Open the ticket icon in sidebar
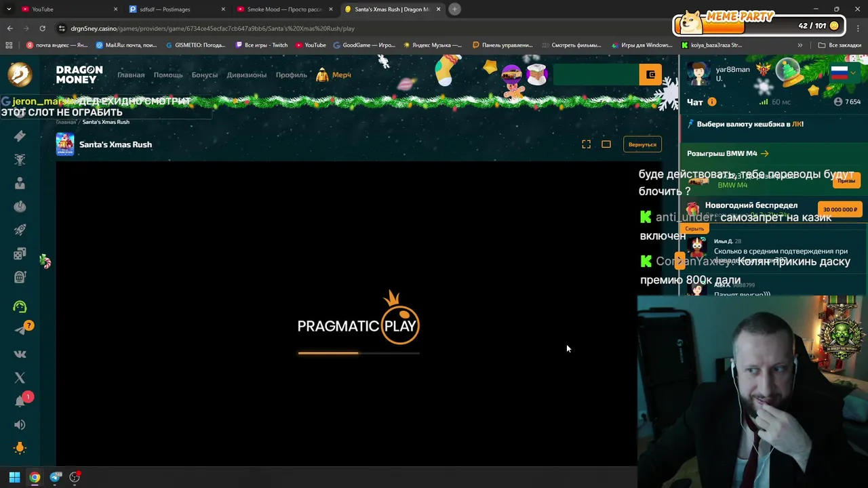The image size is (868, 488). [x=20, y=136]
